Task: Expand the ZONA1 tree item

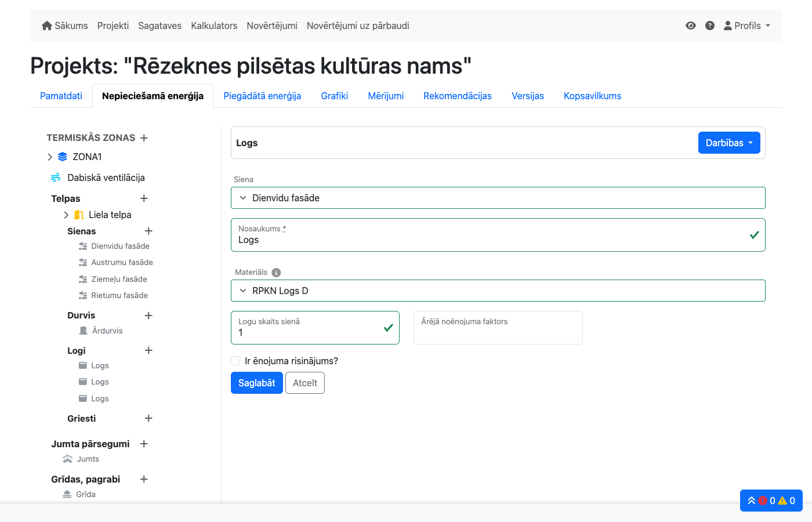Action: point(50,157)
